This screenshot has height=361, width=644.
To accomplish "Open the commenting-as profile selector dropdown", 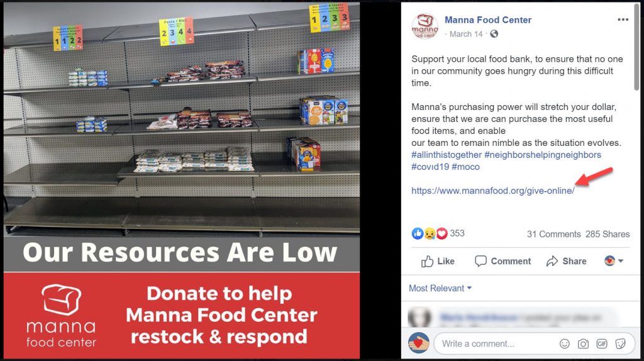I will coord(614,261).
